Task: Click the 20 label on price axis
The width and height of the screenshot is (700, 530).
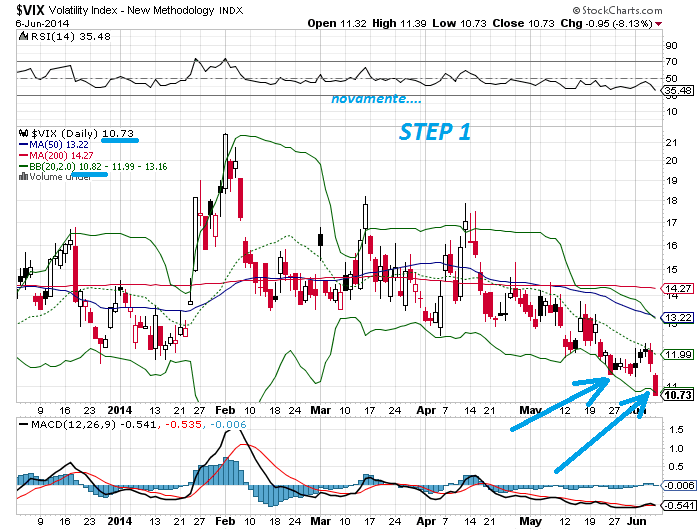Action: [671, 161]
